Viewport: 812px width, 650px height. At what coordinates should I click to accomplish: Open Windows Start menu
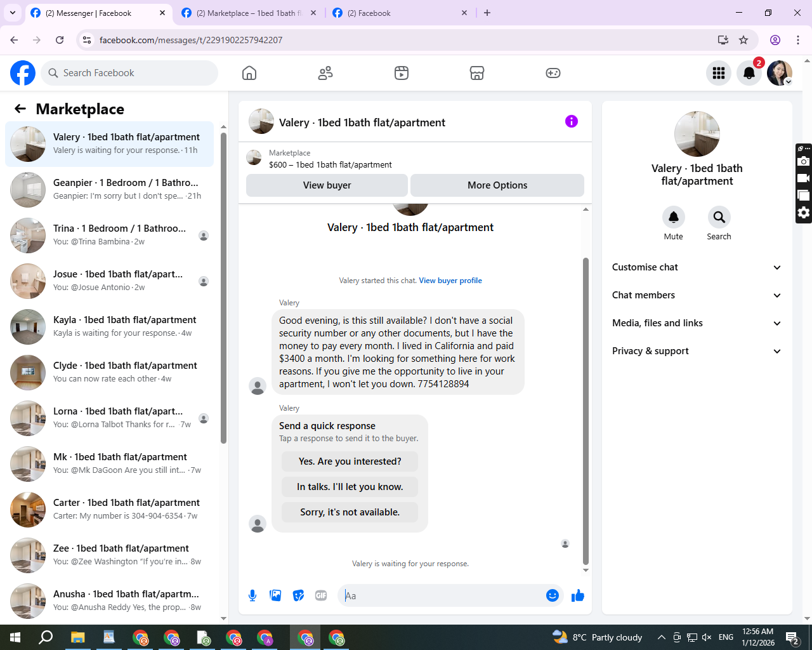click(x=15, y=637)
